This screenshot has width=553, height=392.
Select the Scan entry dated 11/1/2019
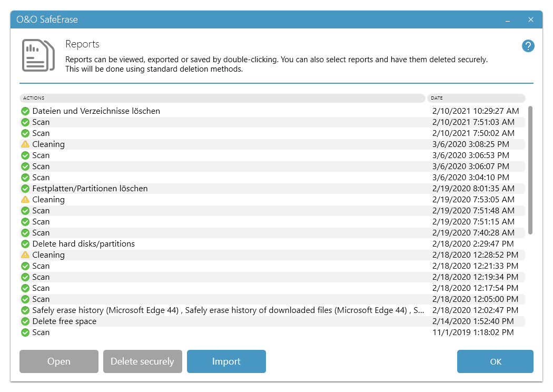click(x=42, y=332)
